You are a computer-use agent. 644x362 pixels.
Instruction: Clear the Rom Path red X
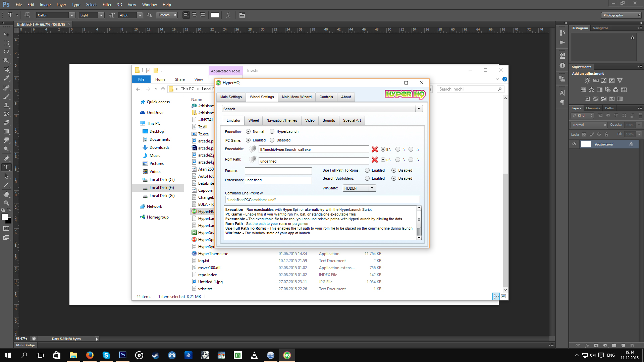[375, 160]
